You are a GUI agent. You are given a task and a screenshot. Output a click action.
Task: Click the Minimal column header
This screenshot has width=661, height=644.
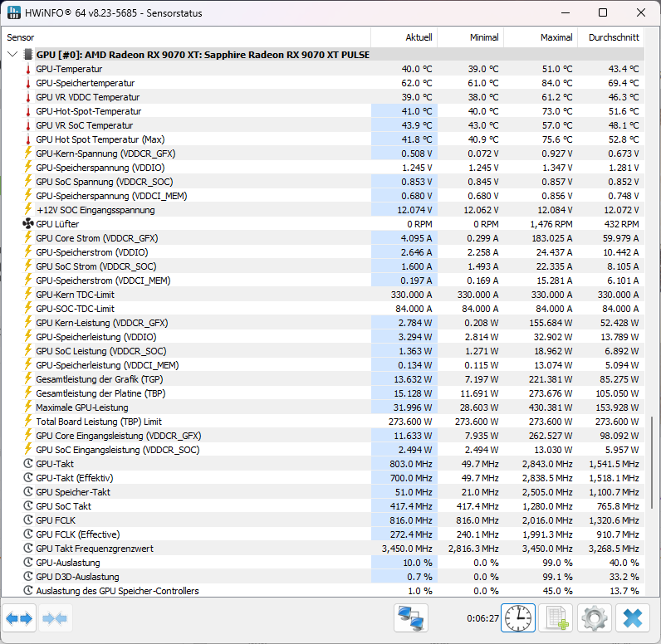471,37
